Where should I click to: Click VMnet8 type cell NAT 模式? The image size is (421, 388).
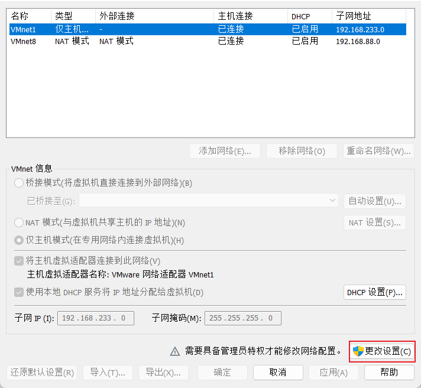pos(72,41)
